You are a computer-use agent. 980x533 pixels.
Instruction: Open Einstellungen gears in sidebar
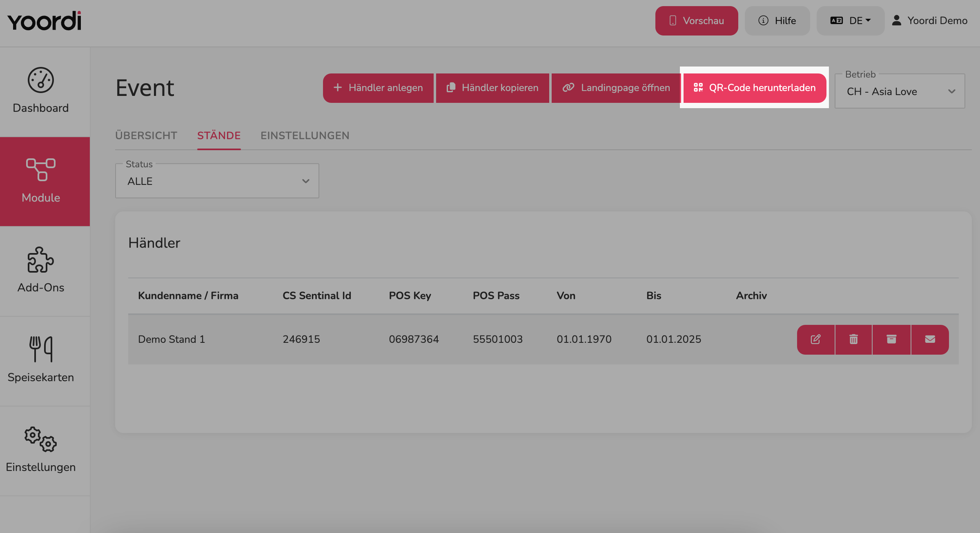tap(41, 451)
